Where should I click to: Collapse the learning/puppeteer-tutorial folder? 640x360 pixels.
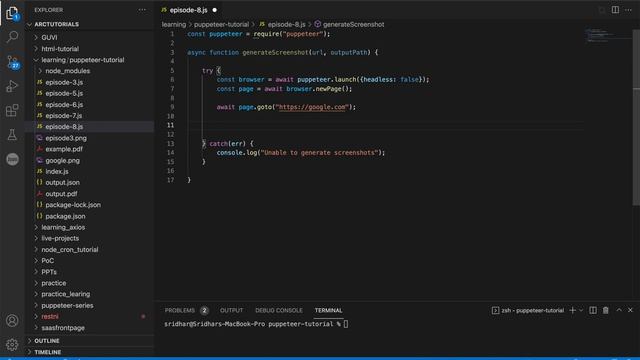tap(82, 60)
